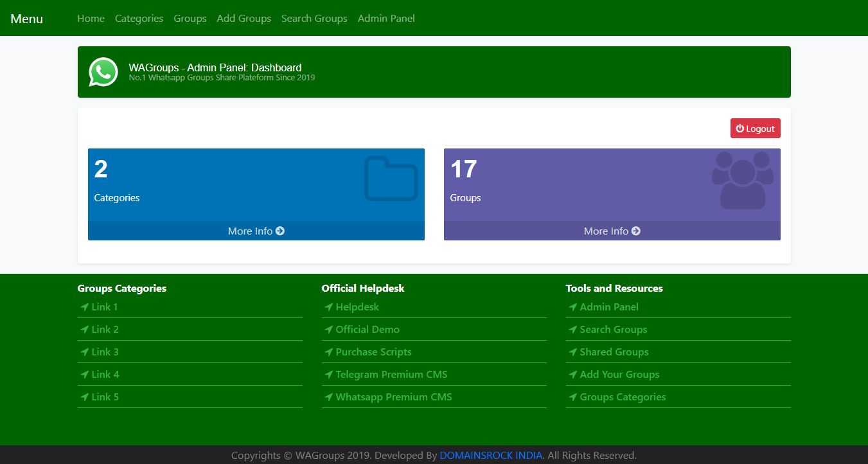Select Categories in the top navbar
868x464 pixels.
tap(139, 19)
